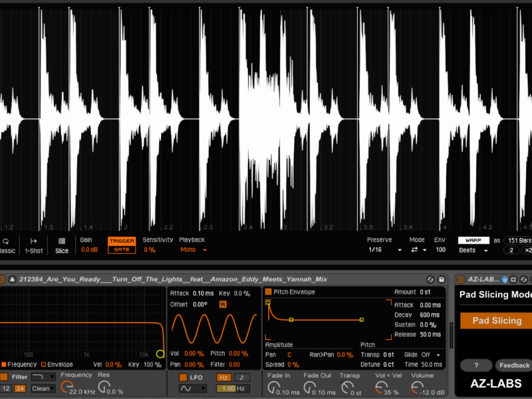Click the Feedback button in AZ-LABS
Viewport: 532px width, 399px height.
514,365
